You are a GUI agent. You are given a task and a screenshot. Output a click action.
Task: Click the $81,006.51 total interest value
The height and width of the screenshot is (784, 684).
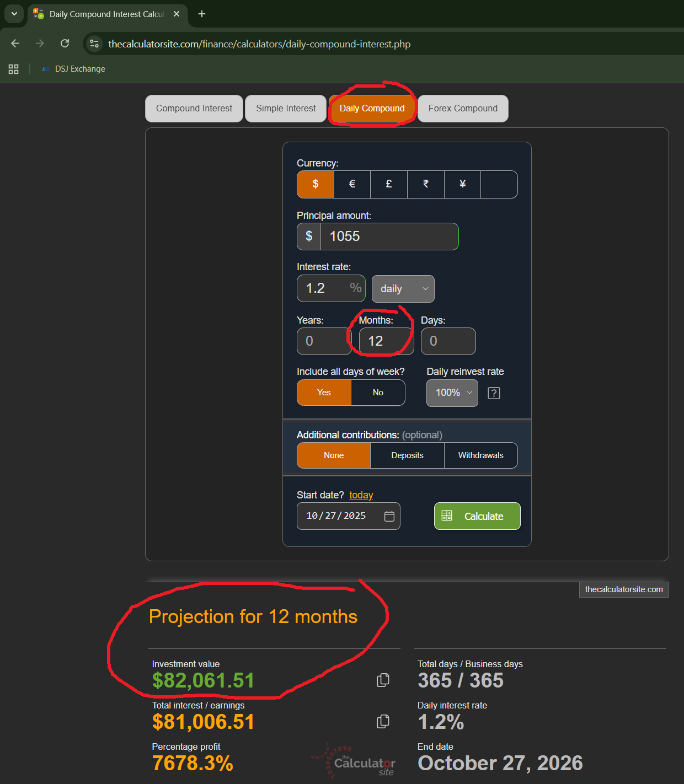click(x=203, y=722)
